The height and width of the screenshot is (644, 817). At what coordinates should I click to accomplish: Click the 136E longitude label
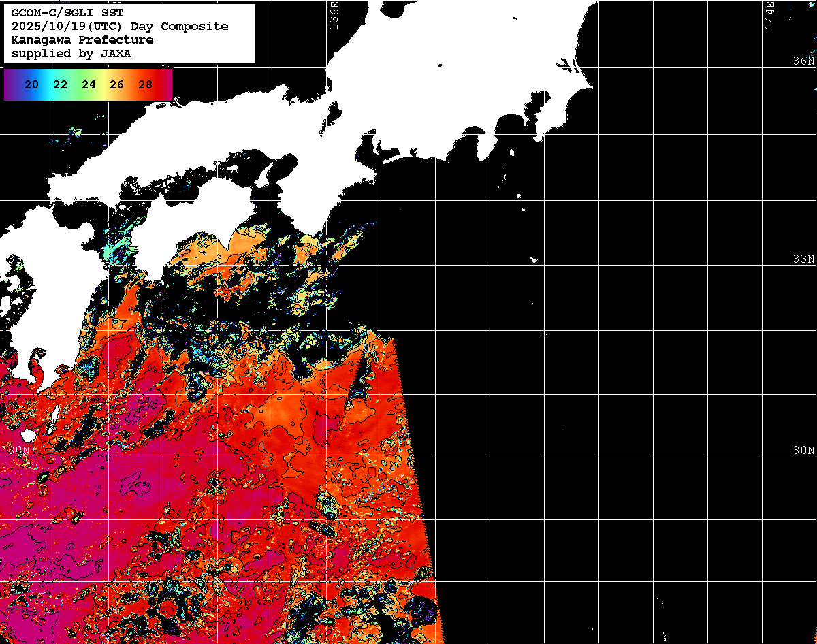[x=334, y=15]
